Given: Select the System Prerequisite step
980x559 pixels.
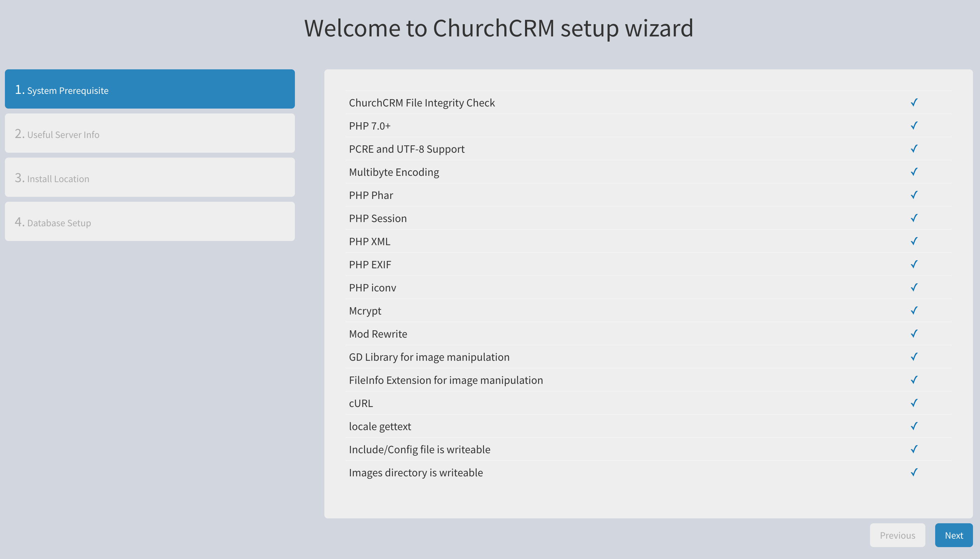Looking at the screenshot, I should (x=150, y=89).
